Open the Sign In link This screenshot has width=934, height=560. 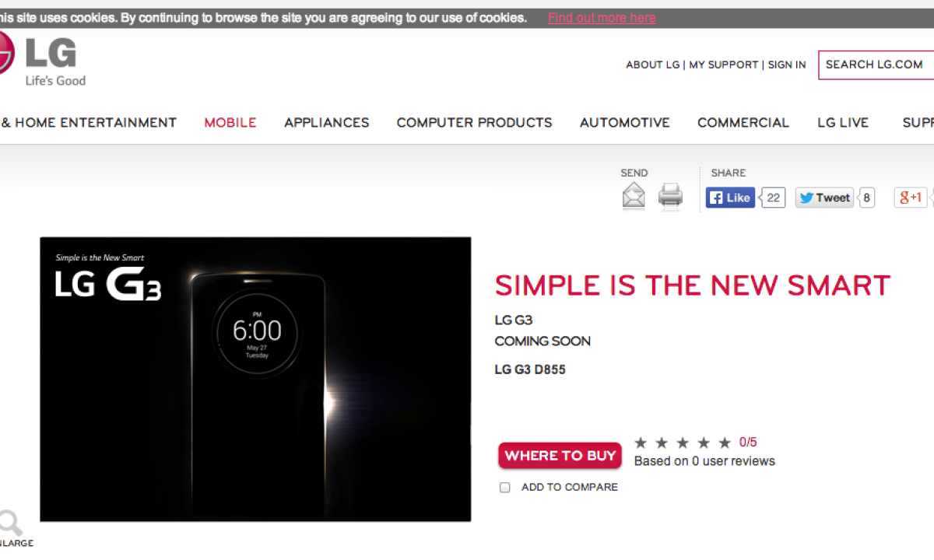tap(787, 65)
